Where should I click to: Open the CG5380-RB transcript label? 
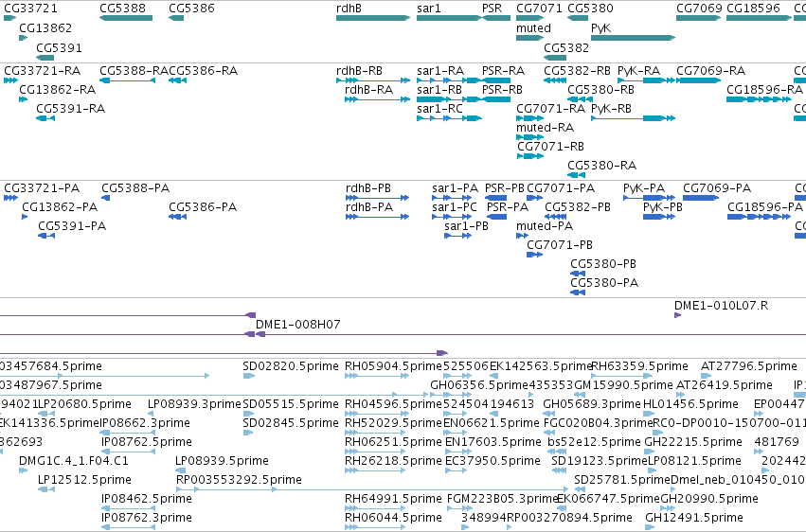tap(600, 89)
